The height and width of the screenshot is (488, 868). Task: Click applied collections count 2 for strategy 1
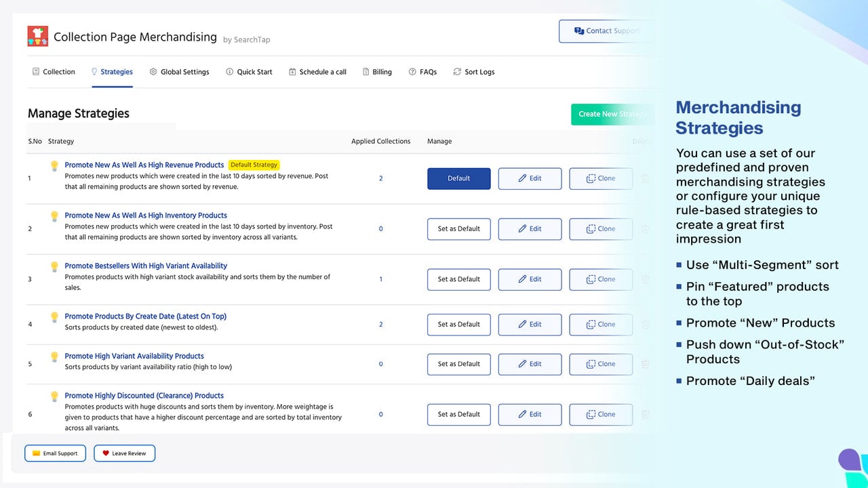pyautogui.click(x=380, y=178)
